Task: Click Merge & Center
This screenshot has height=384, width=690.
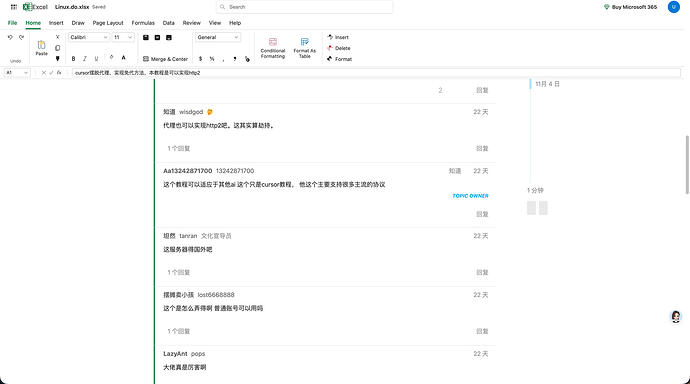Action: coord(165,59)
